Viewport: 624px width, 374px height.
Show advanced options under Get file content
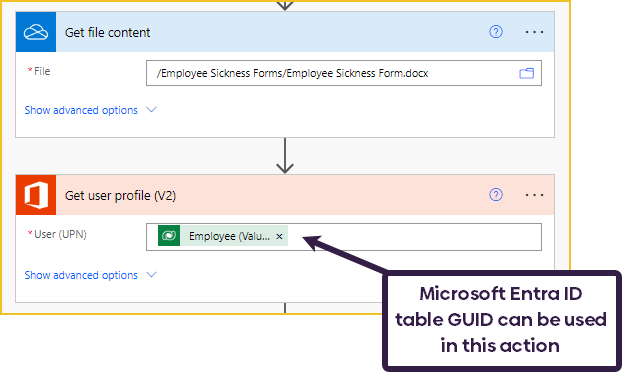click(81, 110)
